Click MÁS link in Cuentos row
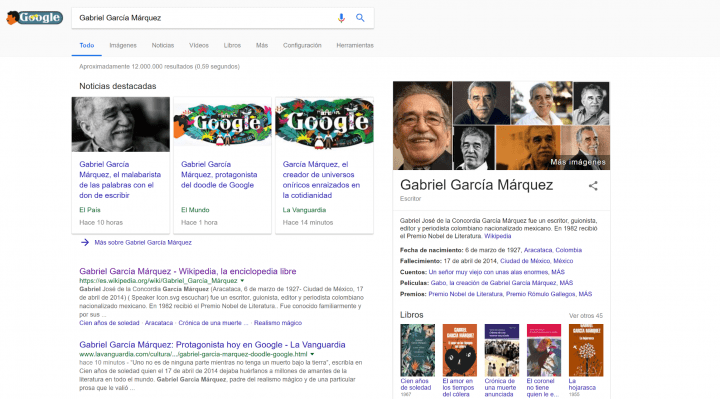Viewport: 720px width, 399px height. click(x=558, y=272)
